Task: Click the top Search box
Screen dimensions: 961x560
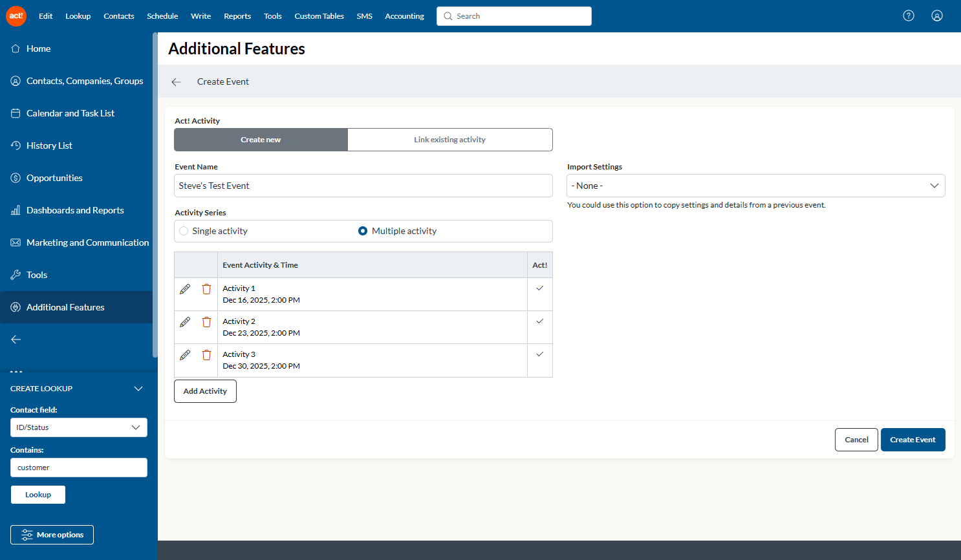Action: (x=514, y=16)
